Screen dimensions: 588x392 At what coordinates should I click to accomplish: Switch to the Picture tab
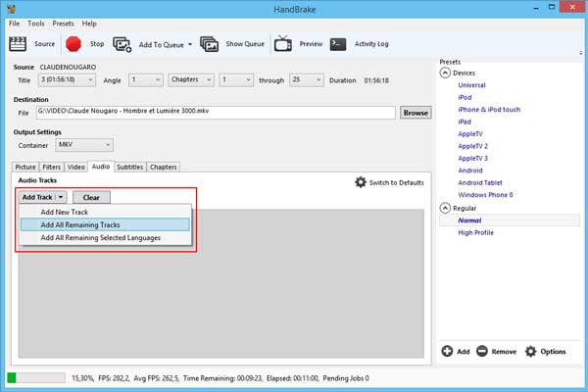[25, 167]
